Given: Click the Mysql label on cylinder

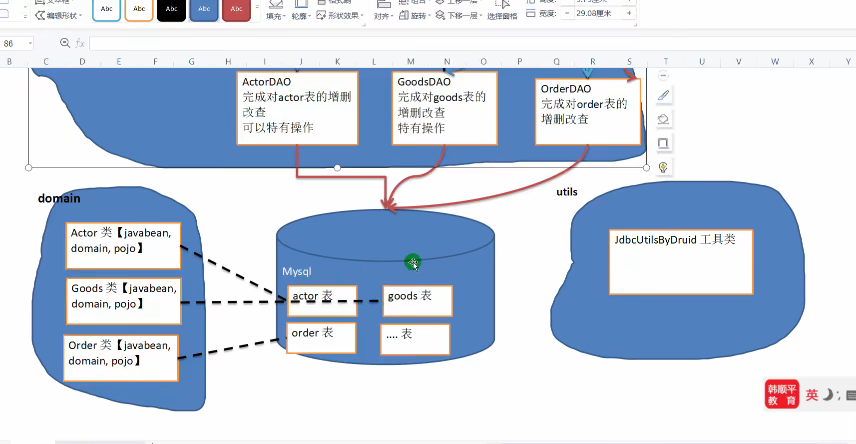Looking at the screenshot, I should point(296,271).
